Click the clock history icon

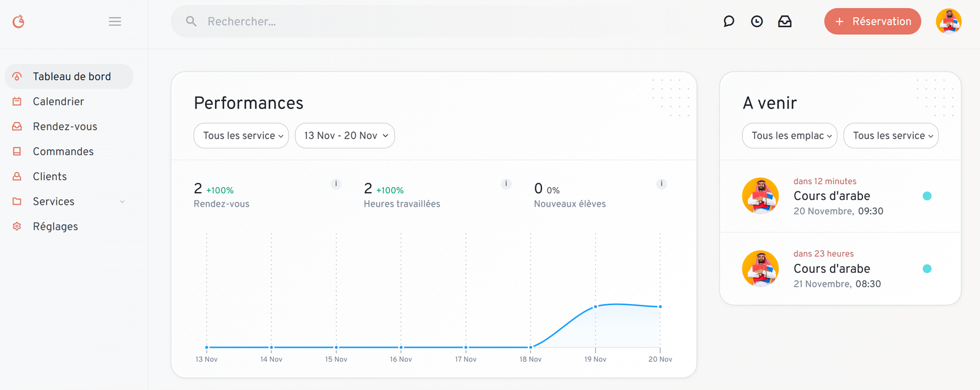(757, 21)
